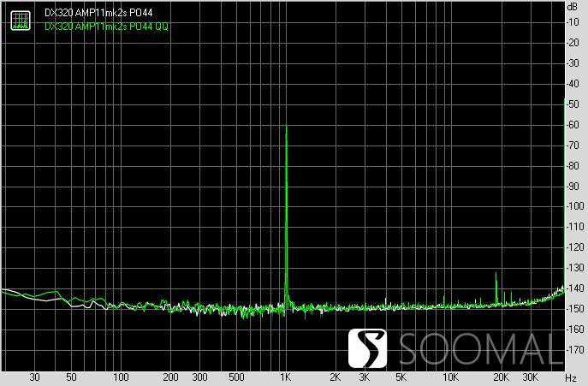Click the -60 dB axis label

[x=573, y=125]
